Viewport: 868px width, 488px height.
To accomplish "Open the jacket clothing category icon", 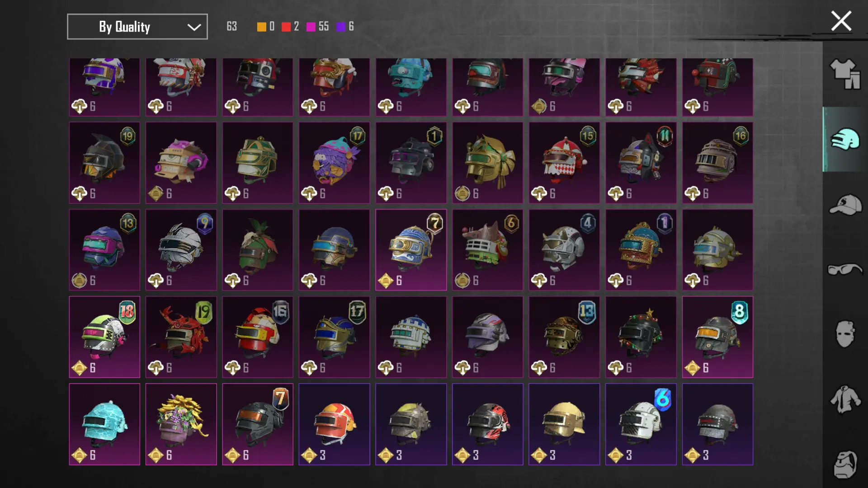I will point(844,399).
